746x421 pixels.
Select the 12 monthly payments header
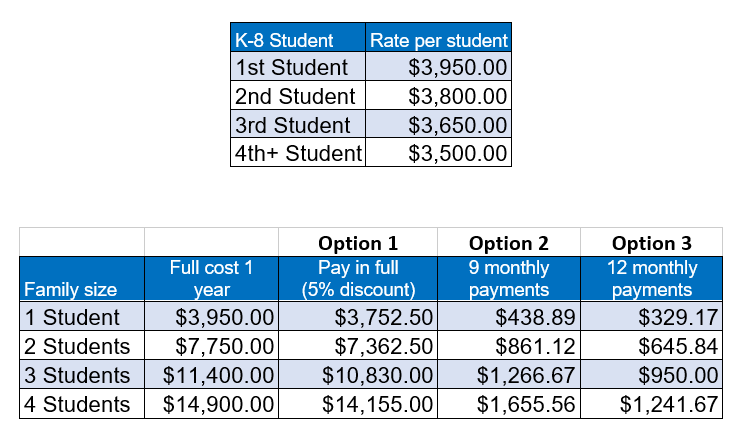pyautogui.click(x=652, y=280)
